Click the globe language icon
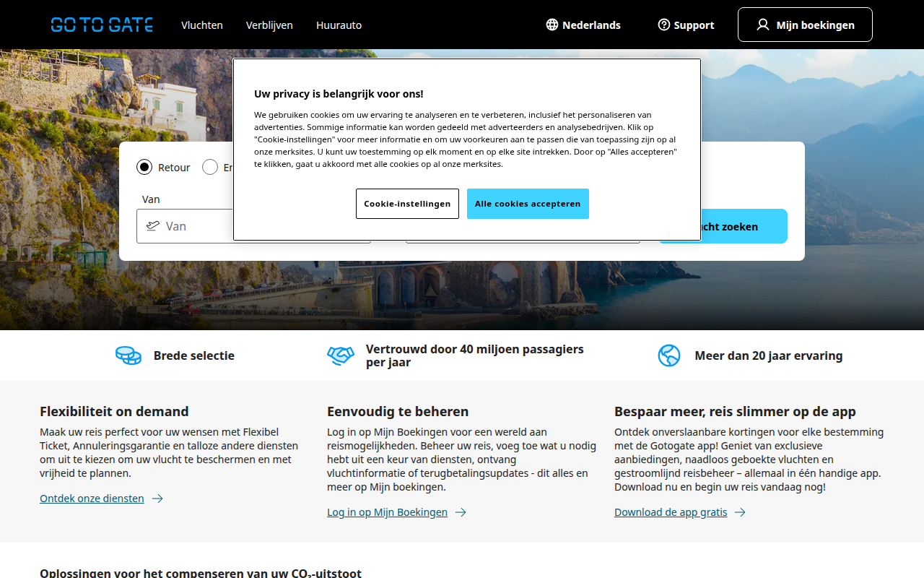The width and height of the screenshot is (924, 578). point(552,25)
